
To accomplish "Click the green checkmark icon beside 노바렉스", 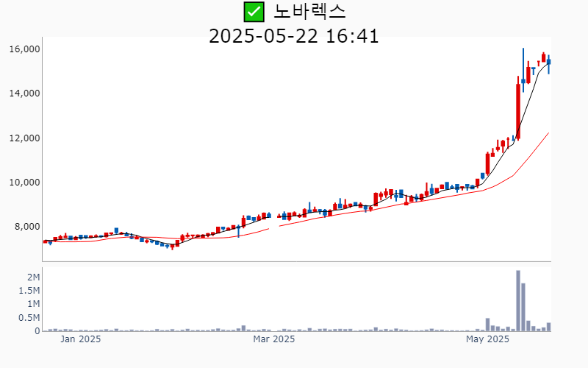I will click(x=254, y=12).
